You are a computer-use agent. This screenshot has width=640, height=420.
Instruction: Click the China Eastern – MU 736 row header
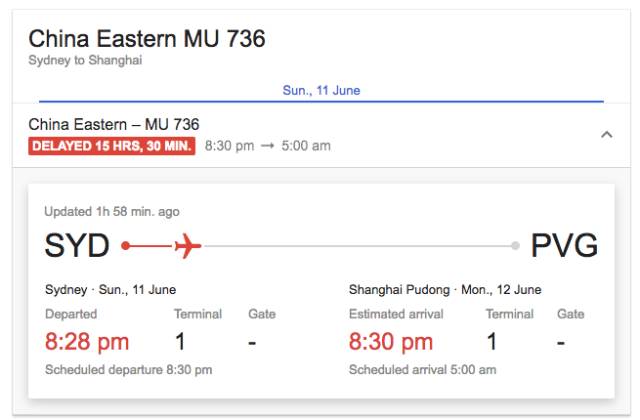coord(114,125)
